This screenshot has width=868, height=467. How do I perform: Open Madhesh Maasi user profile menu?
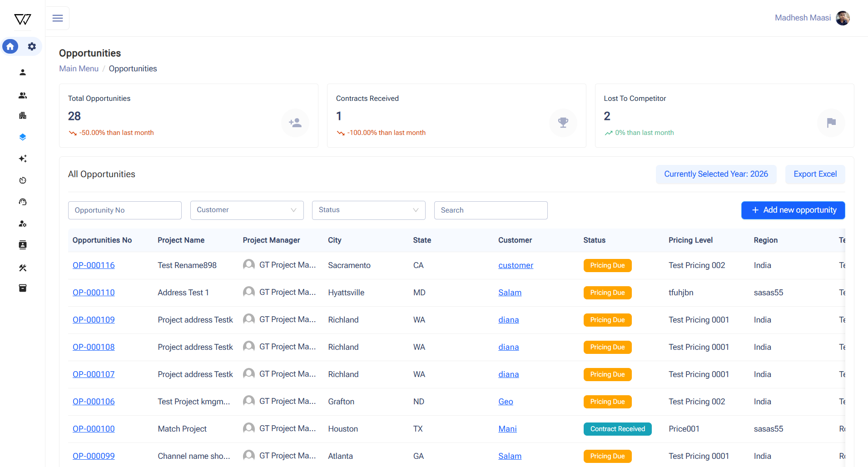[812, 18]
